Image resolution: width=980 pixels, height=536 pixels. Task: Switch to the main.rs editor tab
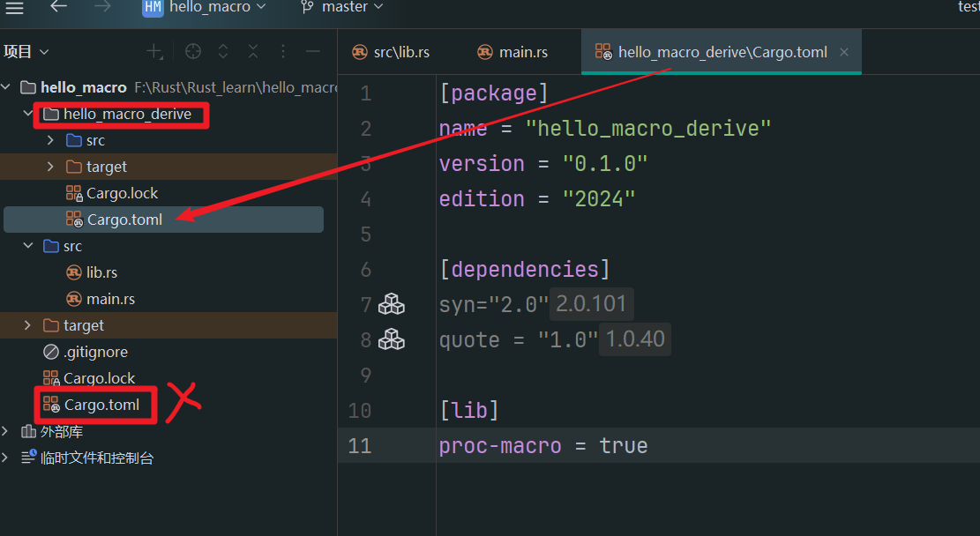click(512, 52)
